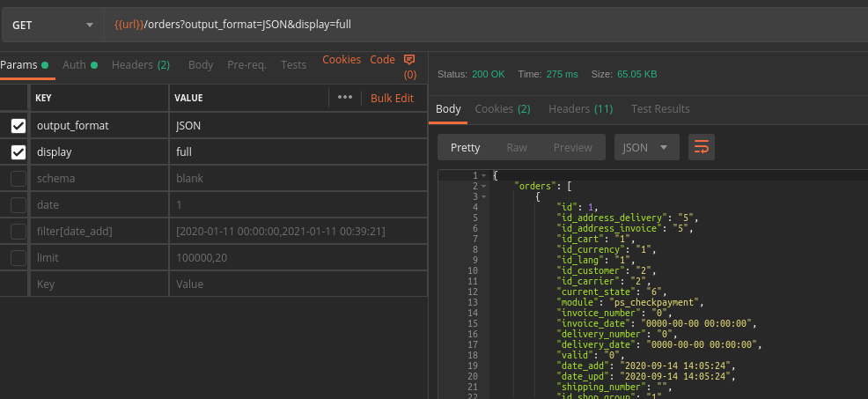Click the "module": "ps_checkpayment" line
Viewport: 868px width, 399px height.
630,303
